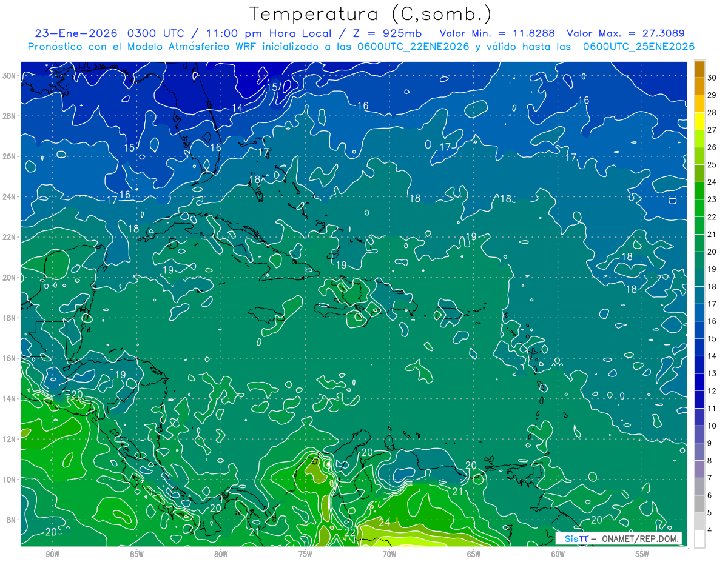Click the '80W' longitude axis label
The width and height of the screenshot is (728, 562).
[x=221, y=554]
